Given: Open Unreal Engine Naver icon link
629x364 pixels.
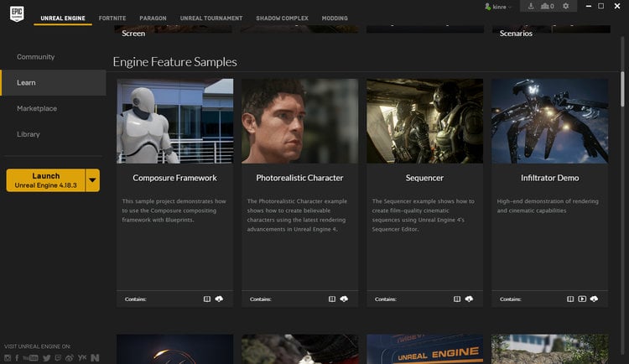Looking at the screenshot, I should (x=95, y=357).
